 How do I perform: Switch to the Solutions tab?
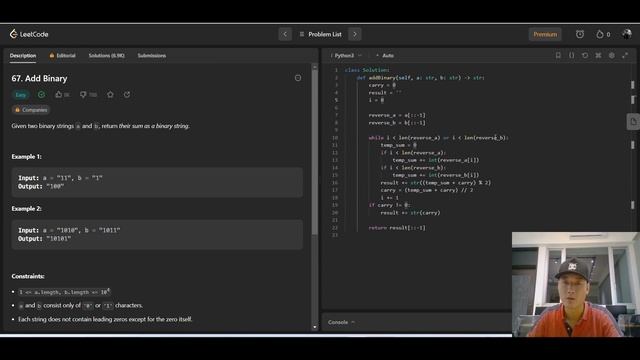point(107,56)
